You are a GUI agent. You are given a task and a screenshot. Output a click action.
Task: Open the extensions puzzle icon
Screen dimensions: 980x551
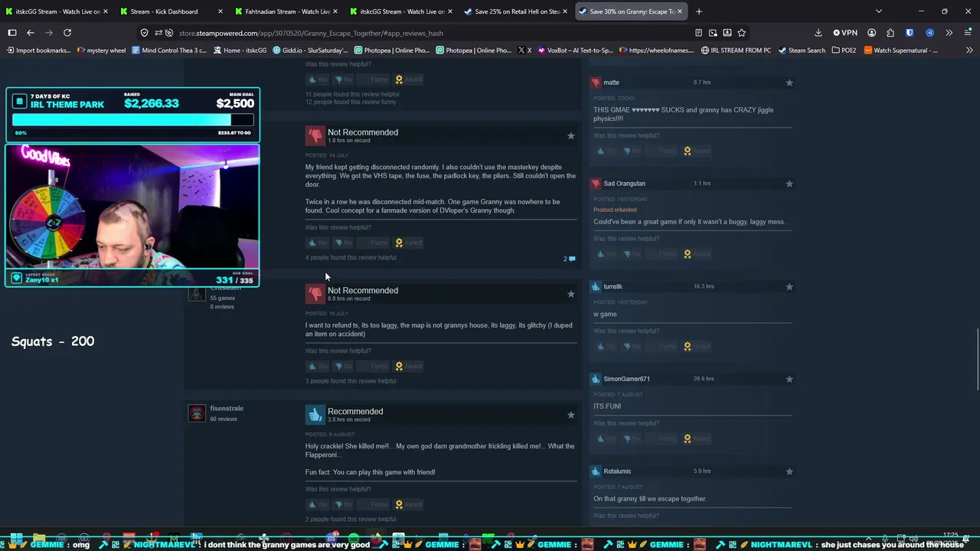click(890, 33)
